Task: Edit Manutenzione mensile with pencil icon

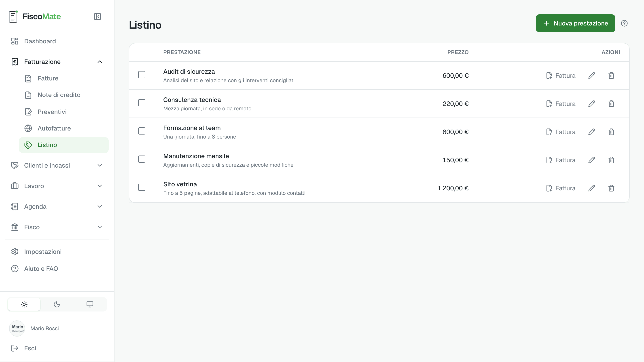Action: pos(591,160)
